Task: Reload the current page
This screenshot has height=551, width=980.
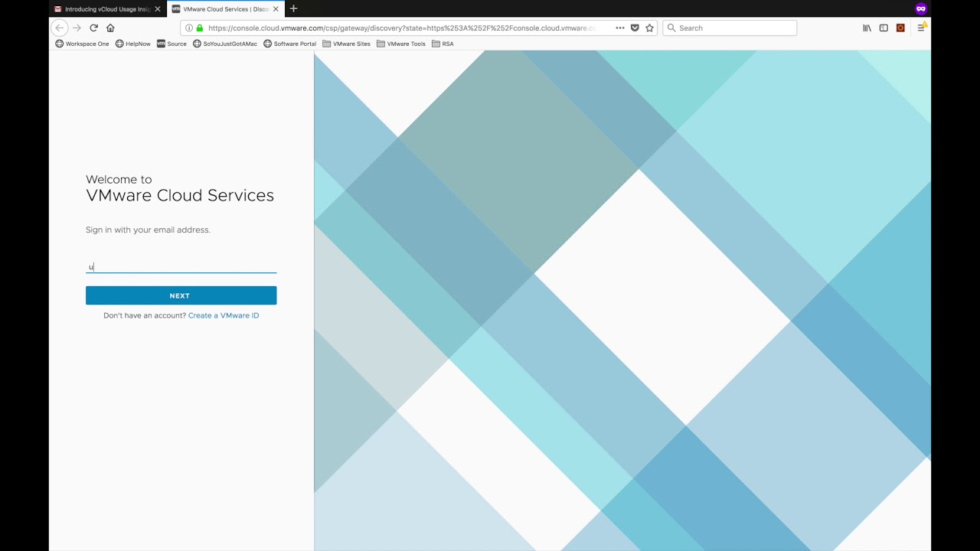Action: pos(93,28)
